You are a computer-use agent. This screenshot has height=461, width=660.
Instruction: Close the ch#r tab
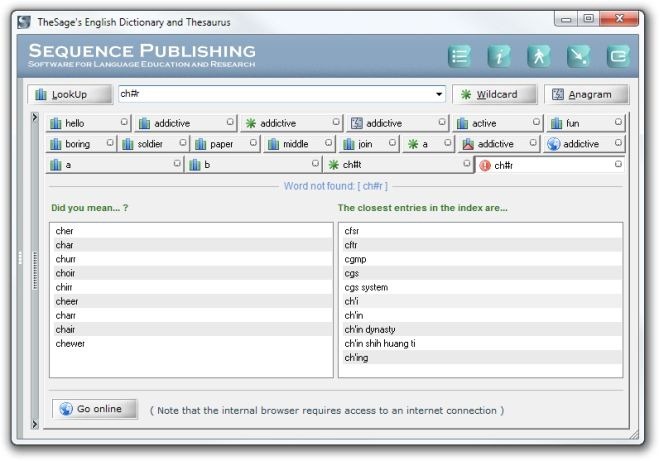[x=618, y=163]
